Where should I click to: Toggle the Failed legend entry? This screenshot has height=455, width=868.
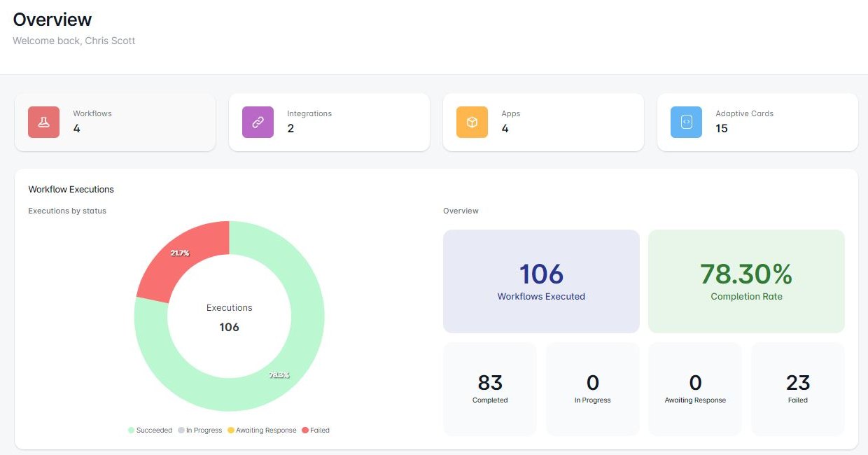(316, 430)
